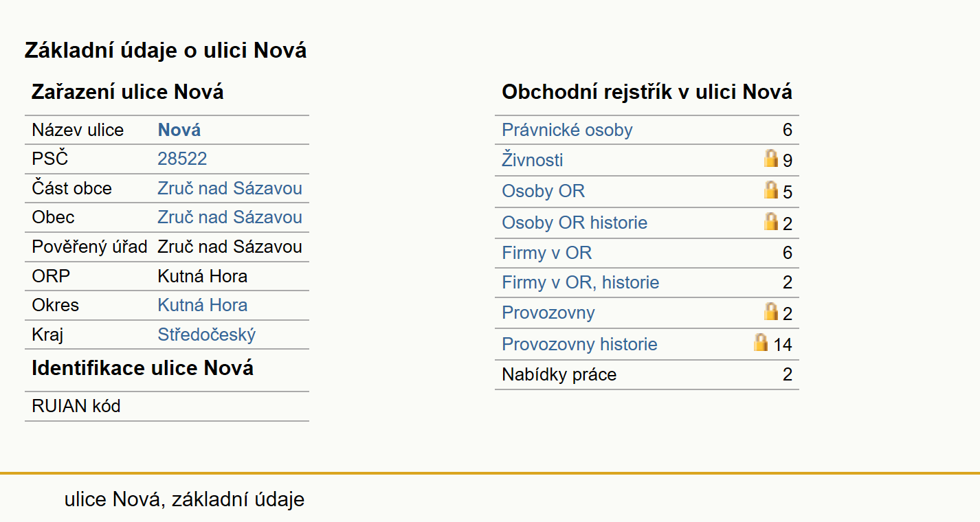Open the Živnosti link
Screen dimensions: 980x522
[x=533, y=160]
